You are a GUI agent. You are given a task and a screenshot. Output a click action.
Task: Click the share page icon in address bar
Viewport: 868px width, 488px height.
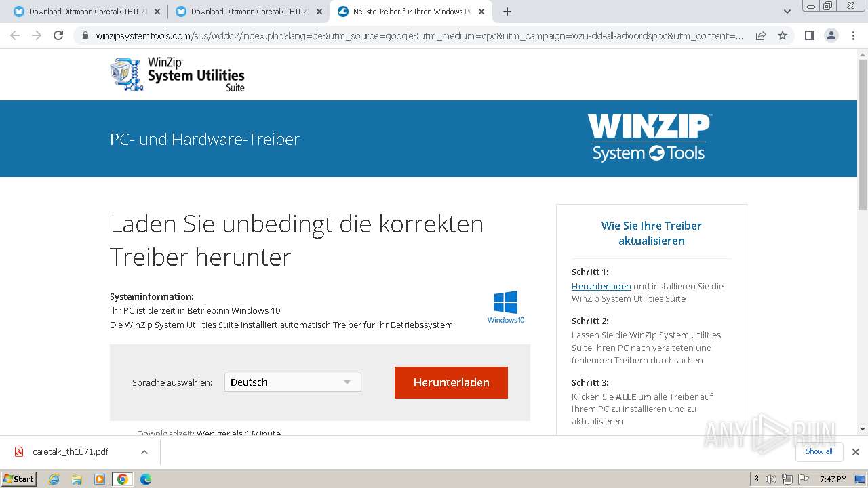tap(761, 36)
